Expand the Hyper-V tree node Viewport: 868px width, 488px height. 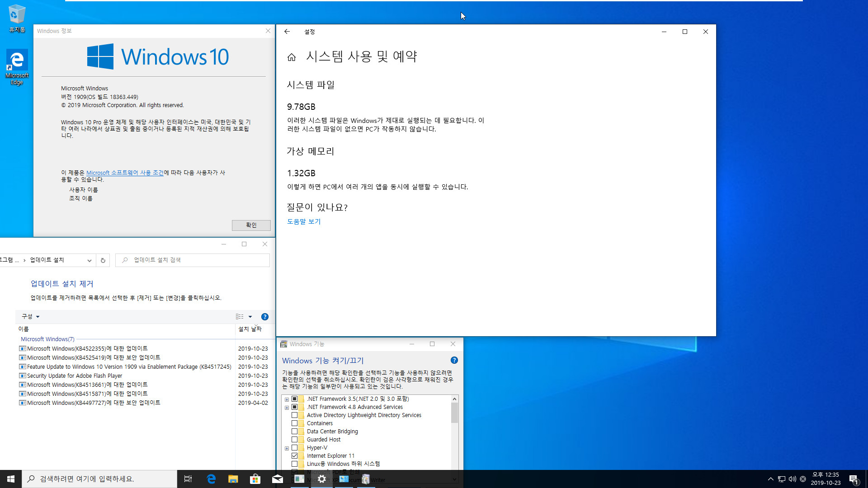pyautogui.click(x=287, y=448)
